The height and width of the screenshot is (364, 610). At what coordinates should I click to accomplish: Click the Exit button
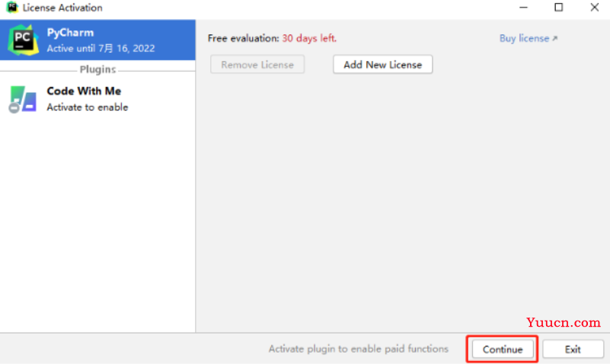coord(573,350)
